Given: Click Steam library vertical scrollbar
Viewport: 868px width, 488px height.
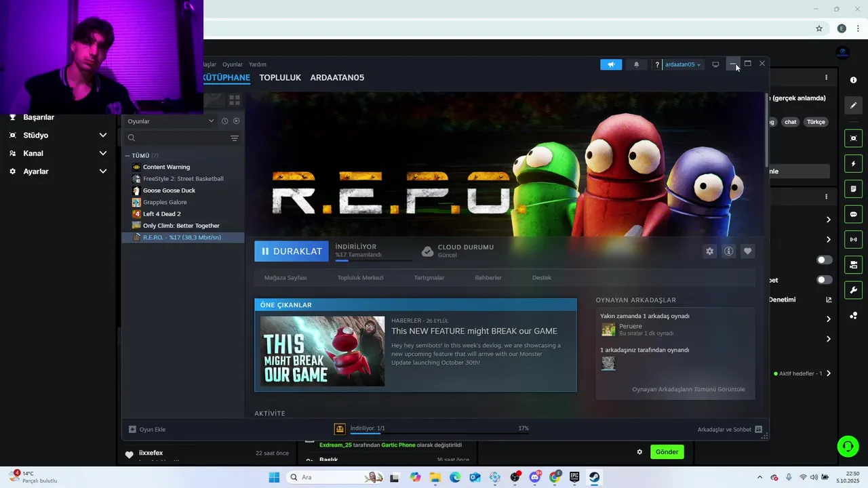Looking at the screenshot, I should (767, 129).
